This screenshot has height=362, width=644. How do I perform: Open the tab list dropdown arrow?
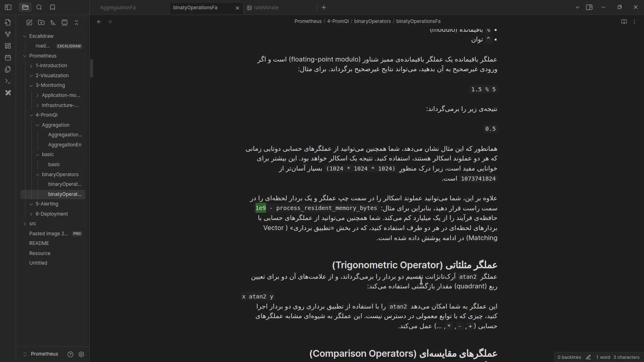578,7
